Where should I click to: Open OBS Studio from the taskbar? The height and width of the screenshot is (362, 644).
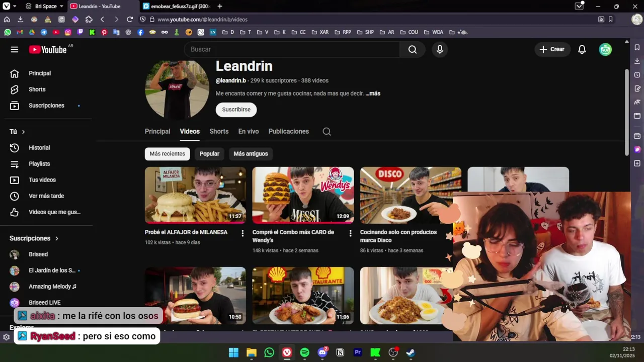click(x=393, y=352)
